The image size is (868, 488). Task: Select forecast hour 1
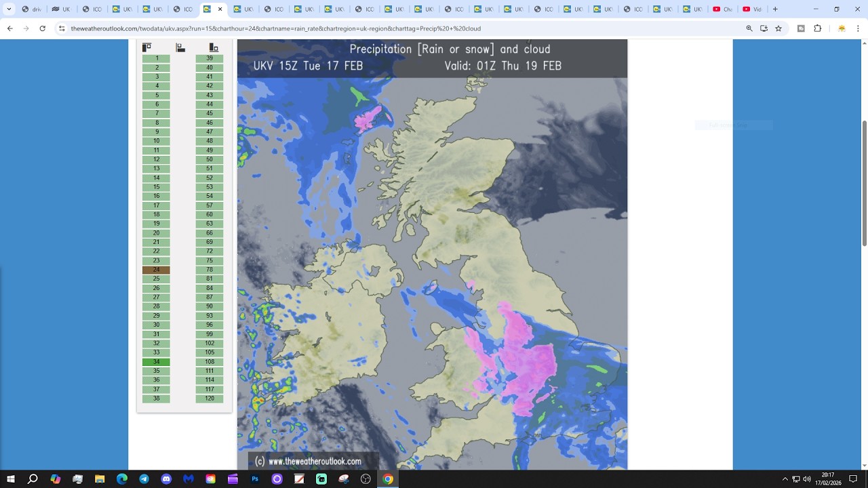coord(157,58)
